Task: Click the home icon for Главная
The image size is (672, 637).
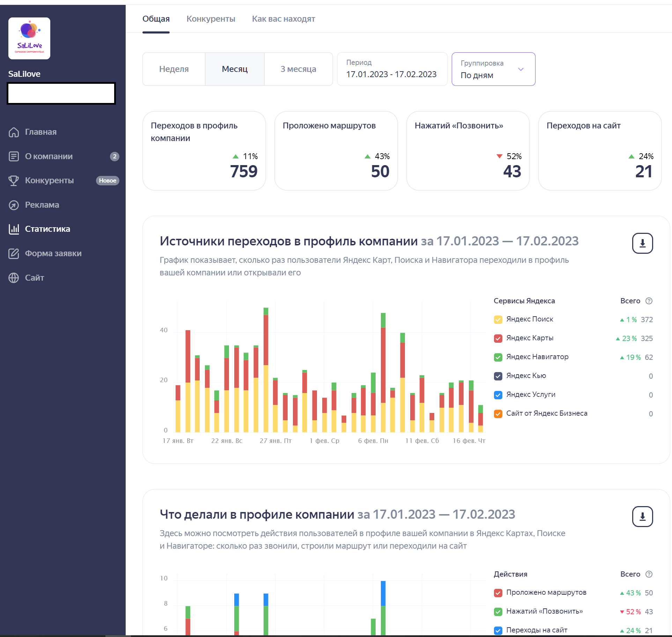Action: pyautogui.click(x=14, y=132)
